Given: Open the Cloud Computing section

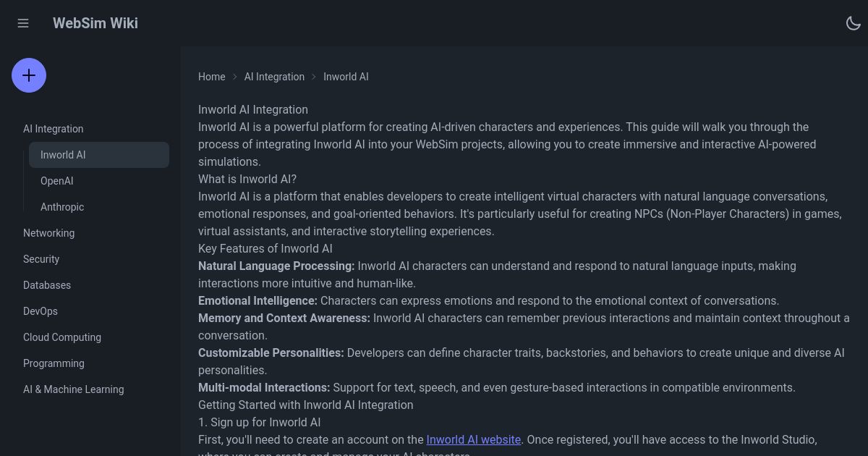Looking at the screenshot, I should point(62,337).
